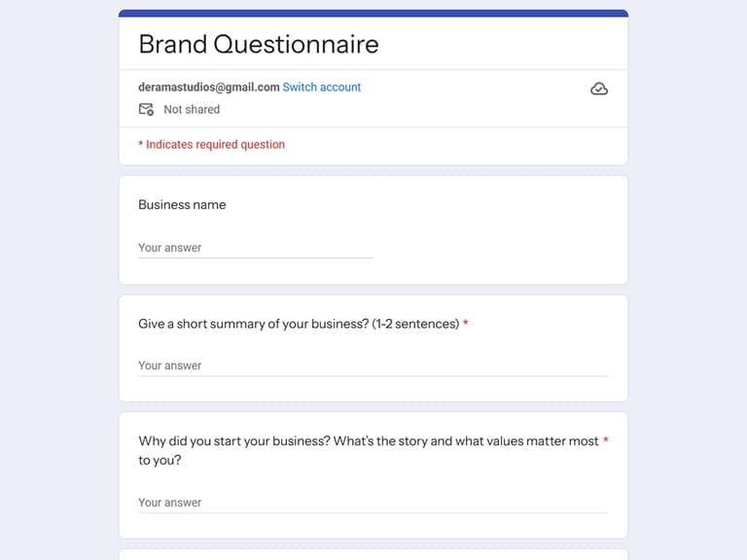
Task: Focus the Business name answer field
Action: (255, 248)
